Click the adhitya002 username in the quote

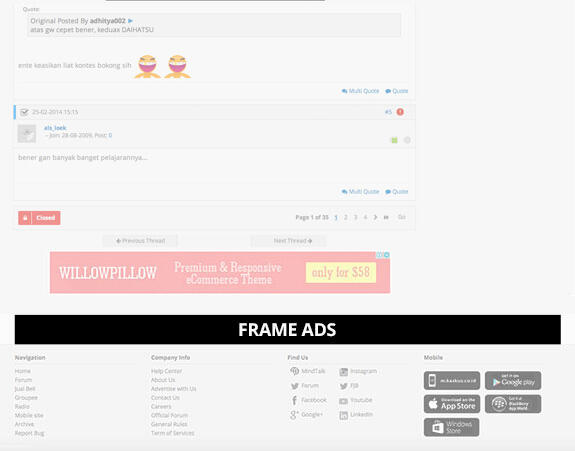click(107, 21)
